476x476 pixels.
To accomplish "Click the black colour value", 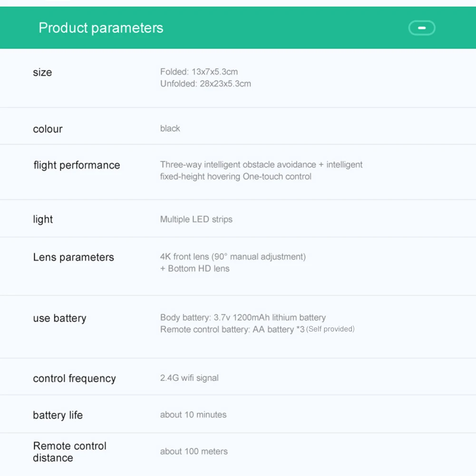I will [170, 128].
